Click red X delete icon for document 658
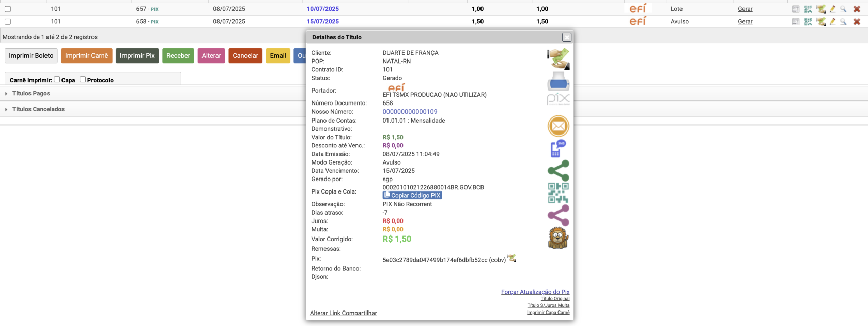The height and width of the screenshot is (326, 868). click(x=857, y=22)
